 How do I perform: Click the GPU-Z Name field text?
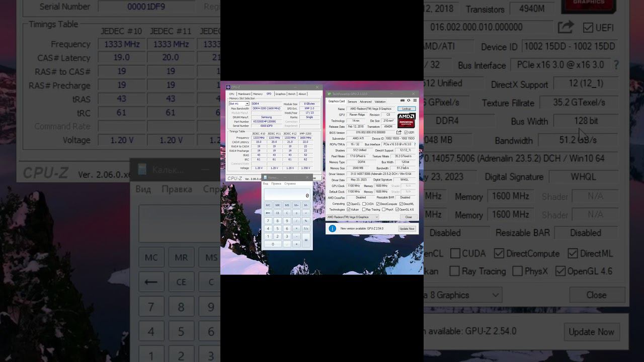[371, 109]
